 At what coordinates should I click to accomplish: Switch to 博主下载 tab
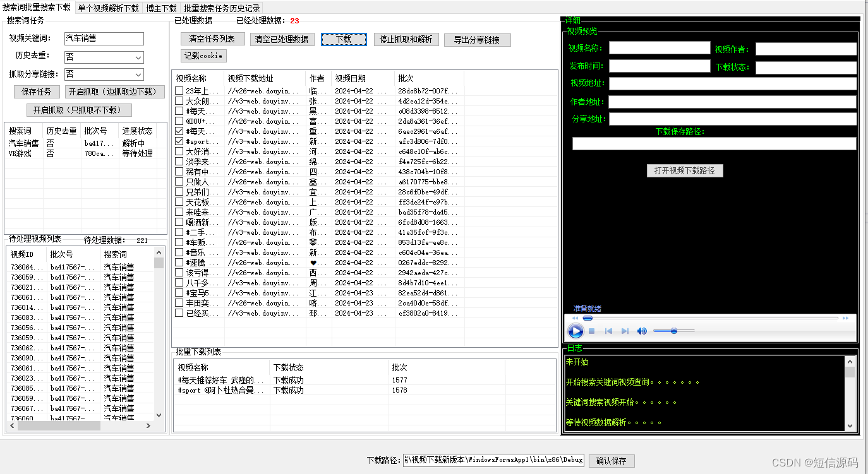pyautogui.click(x=161, y=8)
